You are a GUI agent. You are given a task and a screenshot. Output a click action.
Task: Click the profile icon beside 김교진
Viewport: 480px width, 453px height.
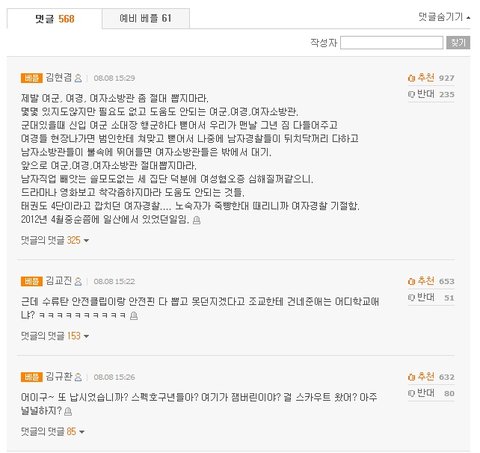click(x=78, y=281)
